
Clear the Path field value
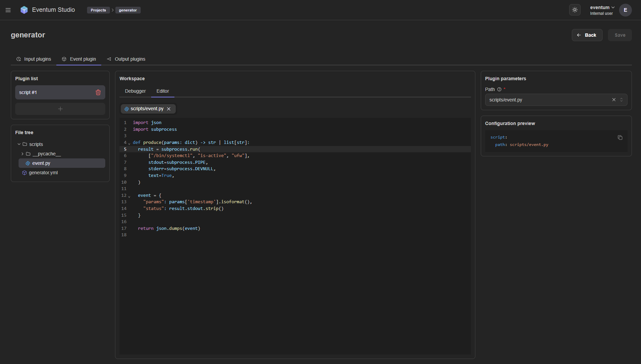pyautogui.click(x=614, y=100)
